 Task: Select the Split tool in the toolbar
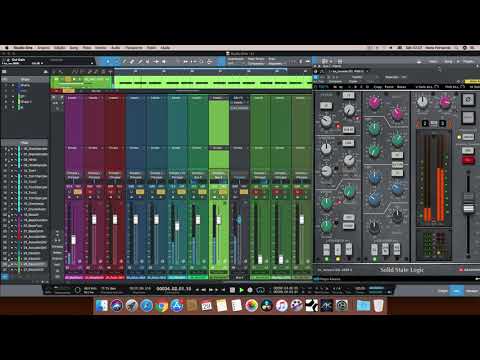click(x=124, y=62)
